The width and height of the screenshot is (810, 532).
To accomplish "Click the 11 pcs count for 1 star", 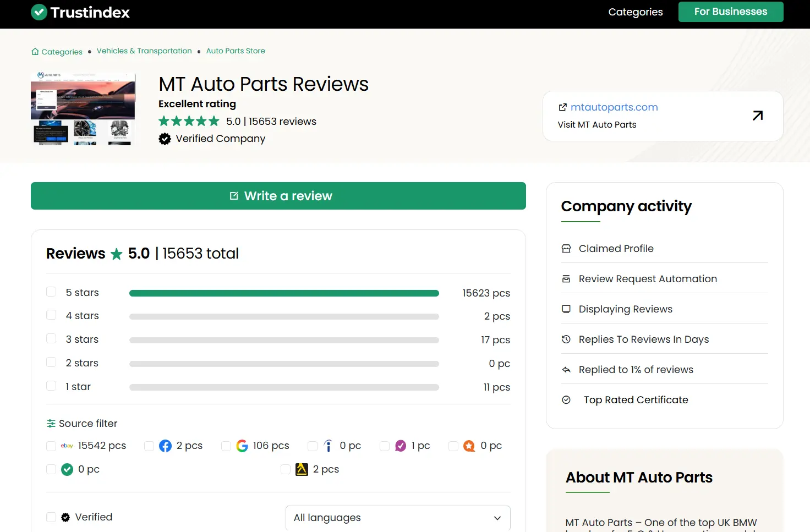I will 496,387.
